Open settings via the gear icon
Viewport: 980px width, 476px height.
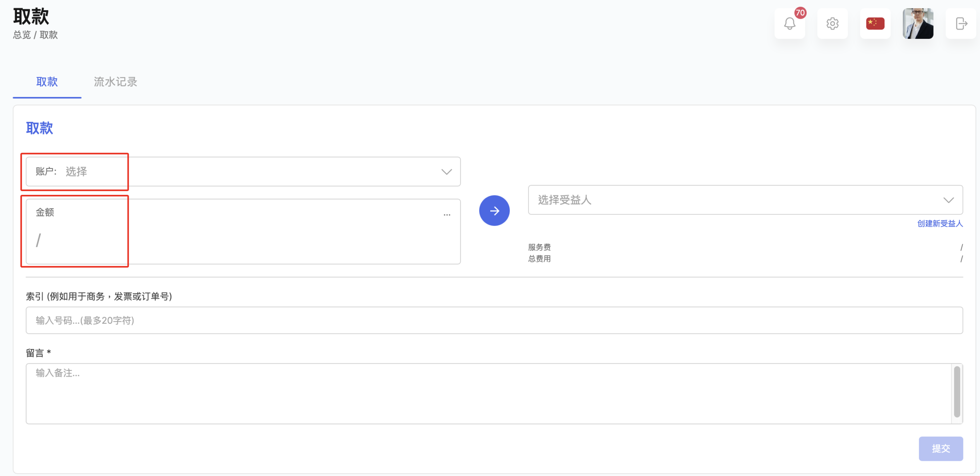tap(832, 24)
